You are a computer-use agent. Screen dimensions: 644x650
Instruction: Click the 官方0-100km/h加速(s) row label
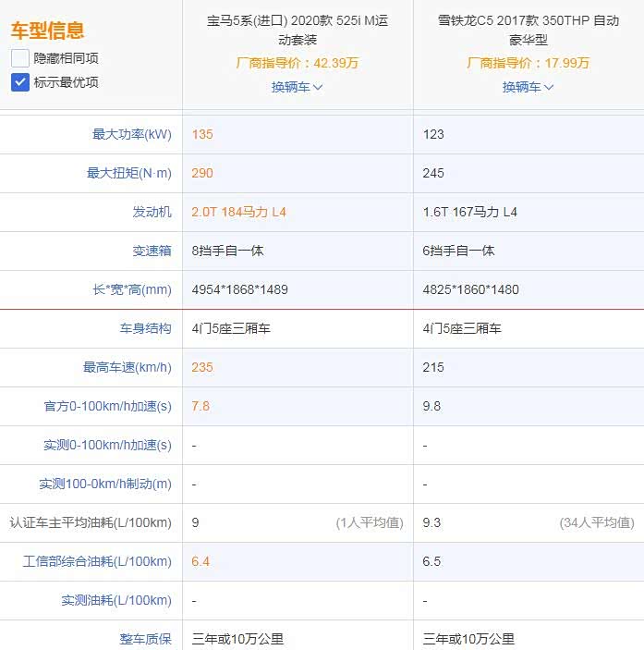click(108, 406)
